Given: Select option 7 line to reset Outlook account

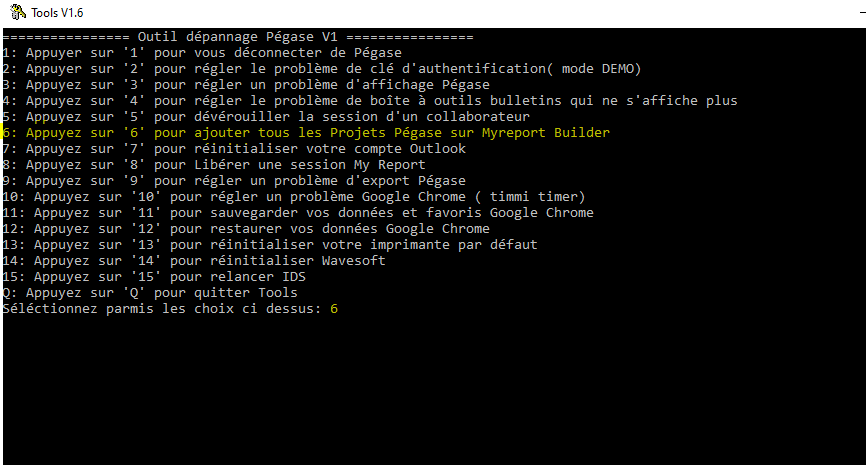Looking at the screenshot, I should [x=234, y=148].
